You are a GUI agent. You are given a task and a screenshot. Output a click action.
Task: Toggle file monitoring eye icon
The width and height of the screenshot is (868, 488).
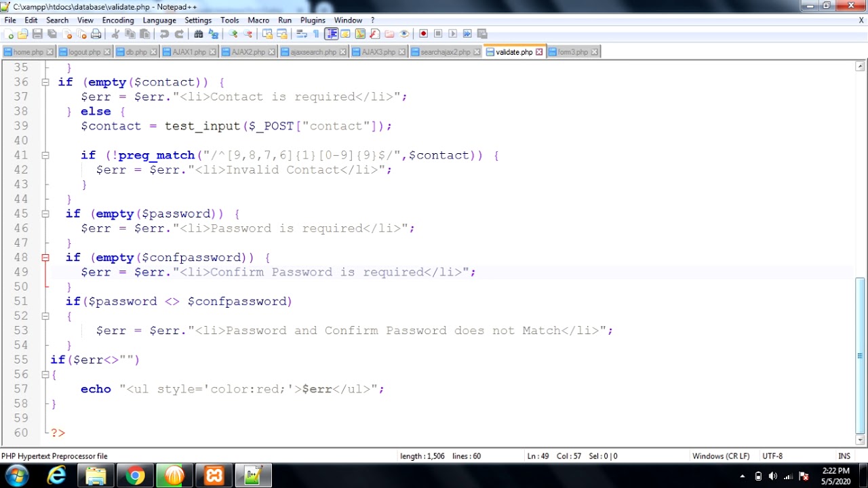coord(404,34)
